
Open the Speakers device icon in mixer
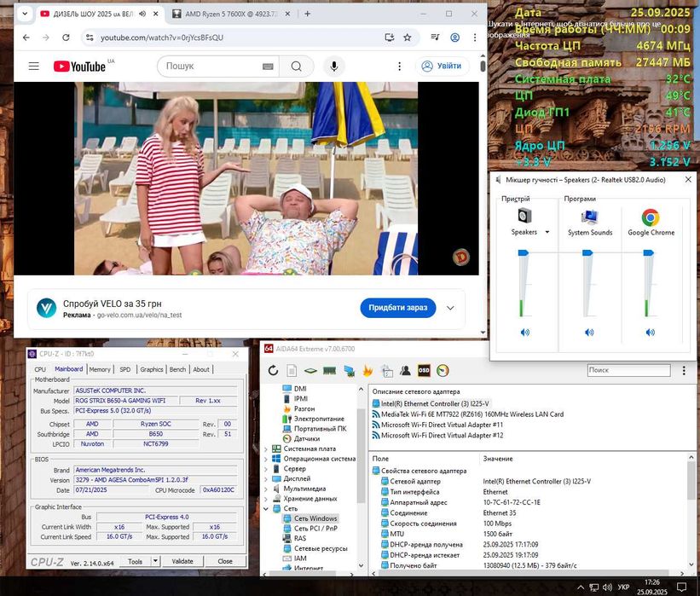(524, 216)
